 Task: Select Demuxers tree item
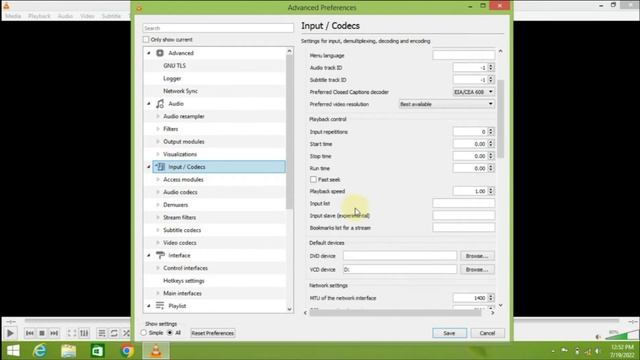tap(176, 205)
